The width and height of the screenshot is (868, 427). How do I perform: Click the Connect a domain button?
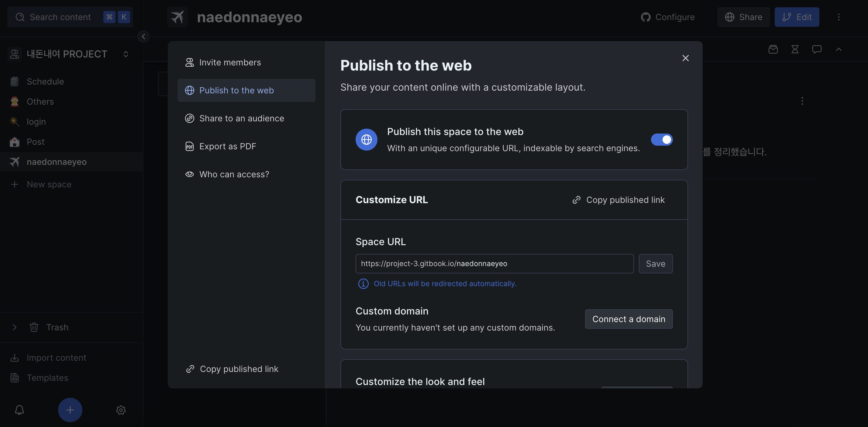point(629,319)
